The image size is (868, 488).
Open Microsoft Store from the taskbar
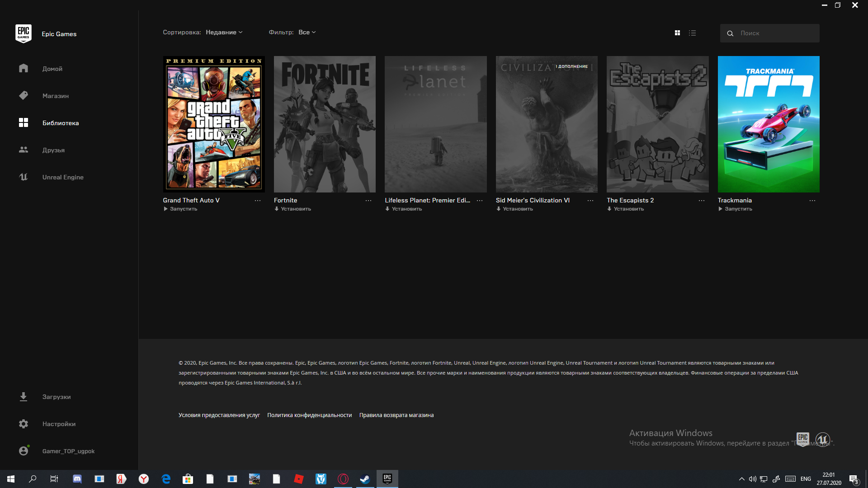188,479
